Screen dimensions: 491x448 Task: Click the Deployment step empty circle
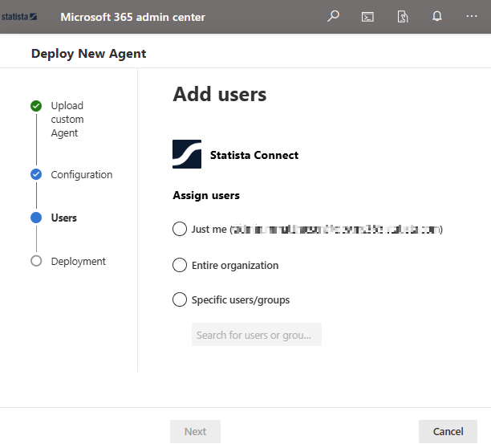tap(36, 261)
